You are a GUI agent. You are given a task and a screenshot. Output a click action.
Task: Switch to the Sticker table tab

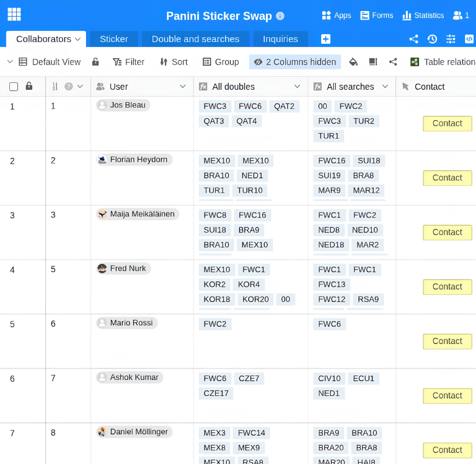(114, 39)
